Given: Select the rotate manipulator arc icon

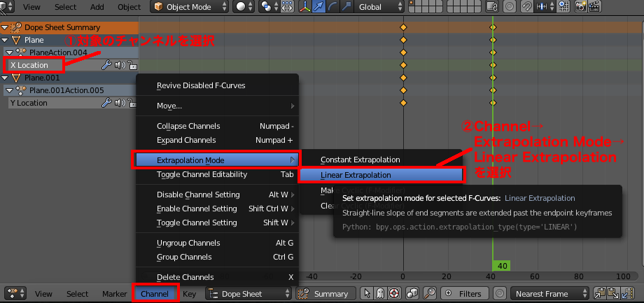Looking at the screenshot, I should click(x=332, y=7).
